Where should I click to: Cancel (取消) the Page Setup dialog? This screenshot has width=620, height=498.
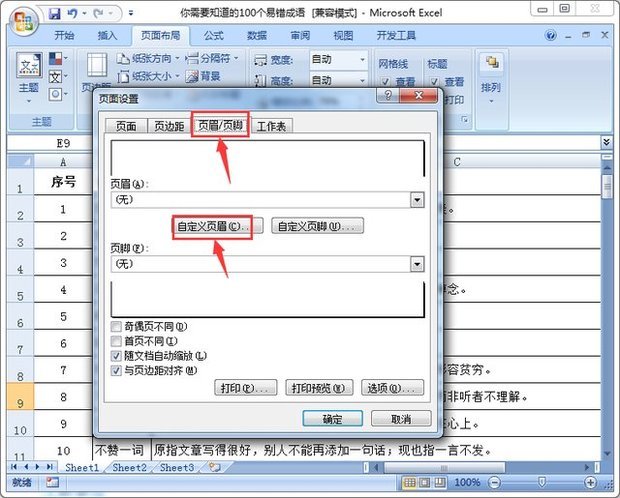pyautogui.click(x=401, y=418)
